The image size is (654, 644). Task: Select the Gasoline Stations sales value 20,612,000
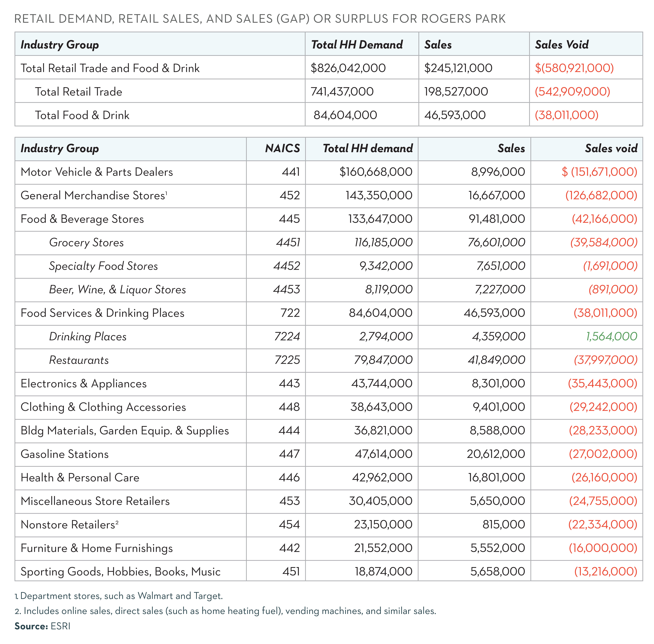tap(496, 454)
